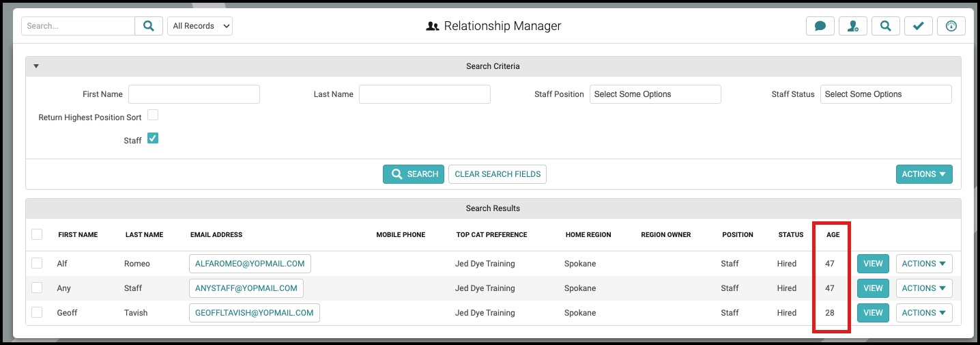Click VIEW for Alf Romeo
This screenshot has height=345, width=980.
coord(873,264)
